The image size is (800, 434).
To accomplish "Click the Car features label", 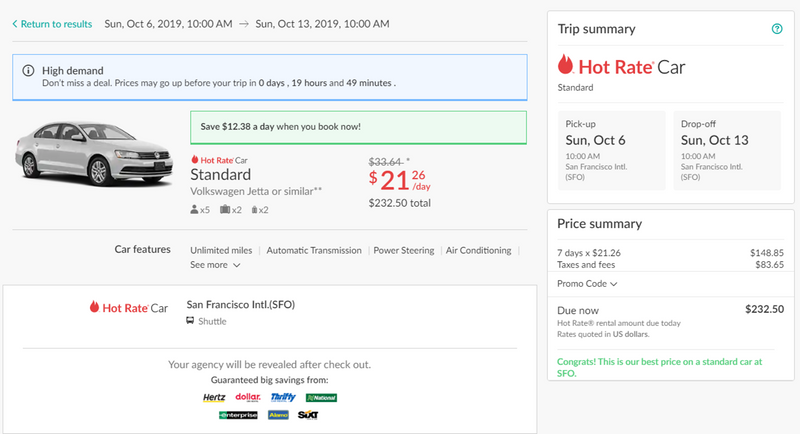I will (142, 249).
